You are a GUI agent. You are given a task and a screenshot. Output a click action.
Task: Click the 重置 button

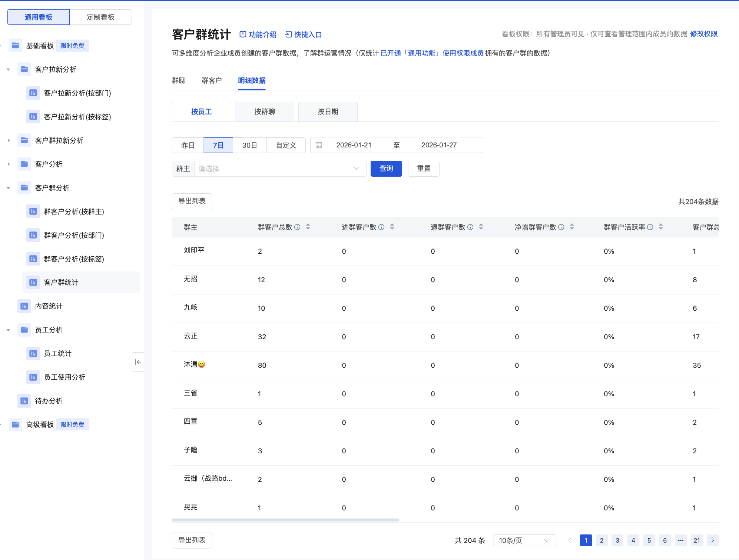[424, 169]
